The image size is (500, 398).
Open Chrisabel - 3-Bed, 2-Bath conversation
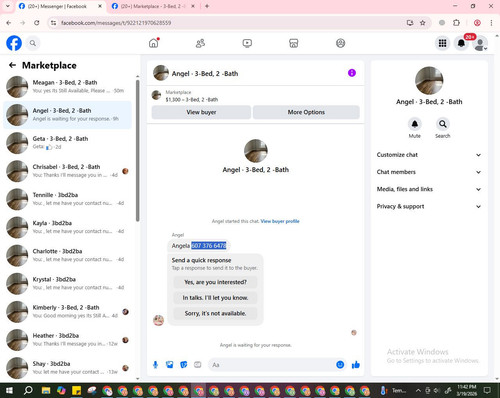[x=67, y=171]
